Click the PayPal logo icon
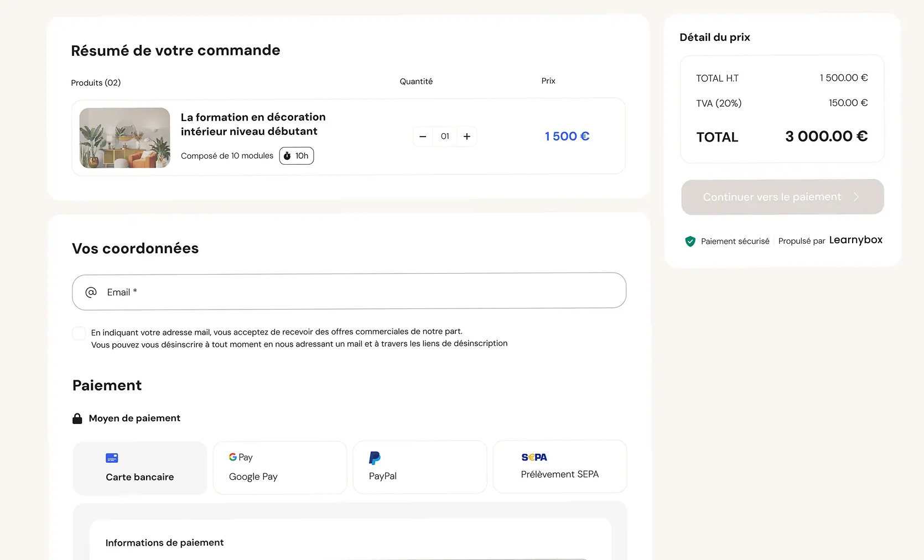 (375, 458)
